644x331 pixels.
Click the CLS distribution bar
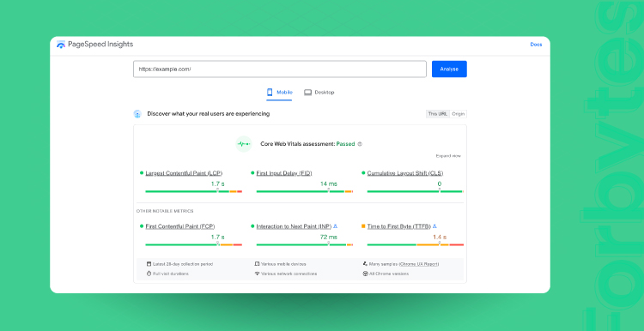click(x=416, y=191)
